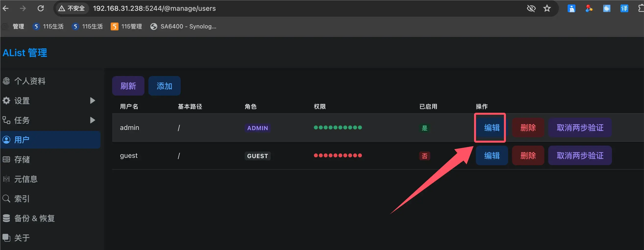
Task: Expand the 设置 submenu arrow
Action: pyautogui.click(x=93, y=100)
